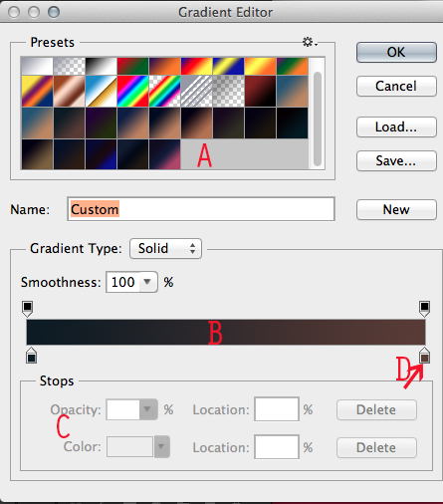Select the black to white preset
This screenshot has height=504, width=443.
point(101,66)
